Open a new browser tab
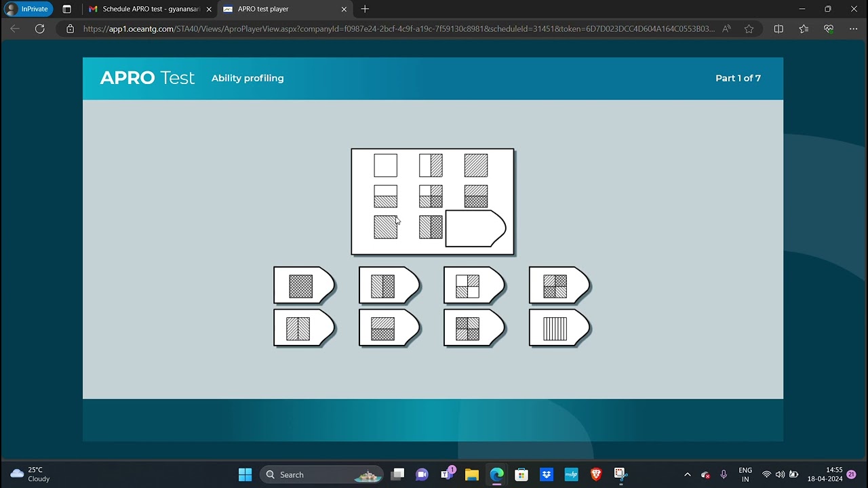The width and height of the screenshot is (868, 488). [365, 9]
